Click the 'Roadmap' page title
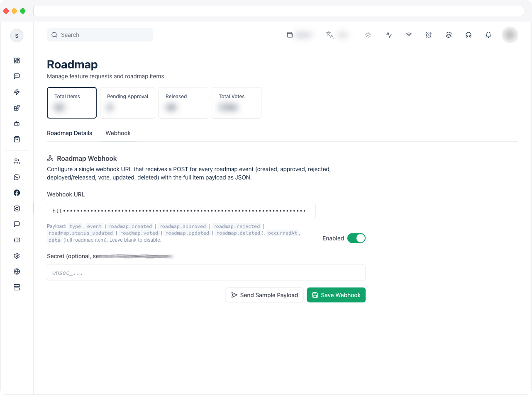The width and height of the screenshot is (532, 395). [x=72, y=65]
